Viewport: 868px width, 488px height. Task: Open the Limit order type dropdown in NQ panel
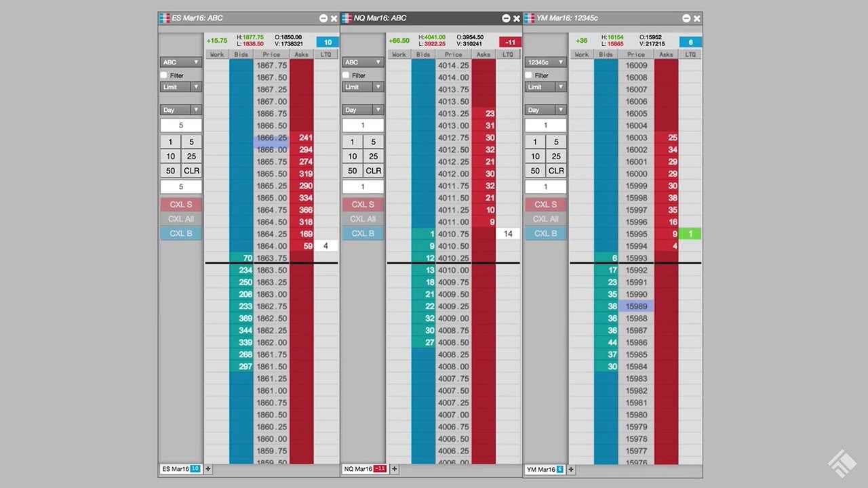pos(363,87)
